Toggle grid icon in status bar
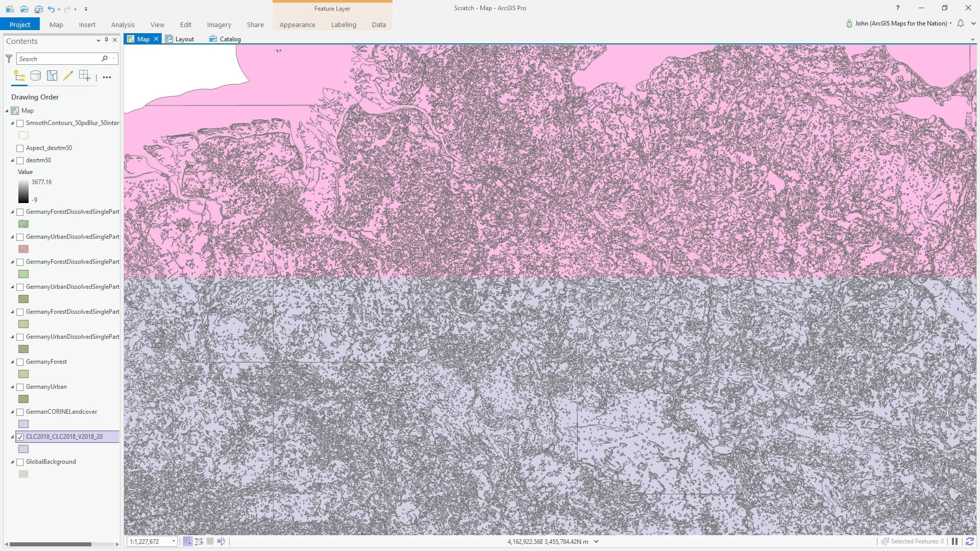Screen dimensions: 980x551 210,541
